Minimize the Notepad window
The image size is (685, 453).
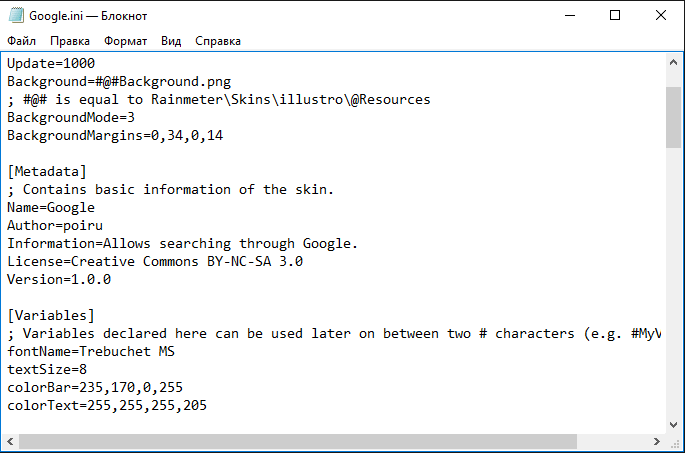(x=570, y=15)
